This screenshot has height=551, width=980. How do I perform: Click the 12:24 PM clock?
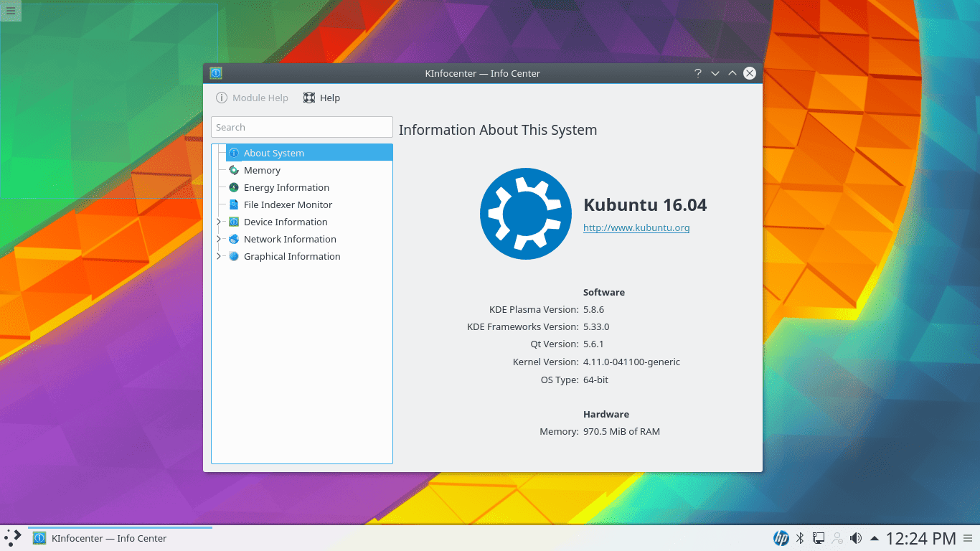[920, 538]
